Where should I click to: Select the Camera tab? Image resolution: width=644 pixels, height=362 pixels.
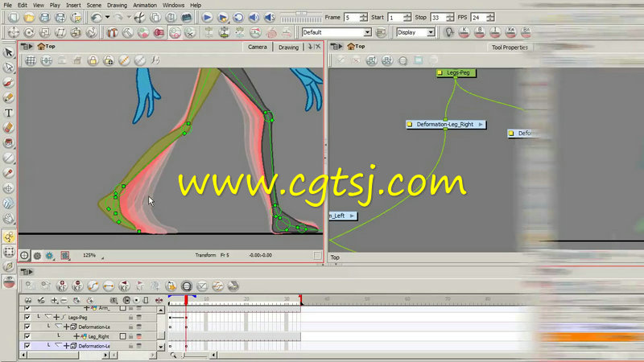(x=257, y=47)
